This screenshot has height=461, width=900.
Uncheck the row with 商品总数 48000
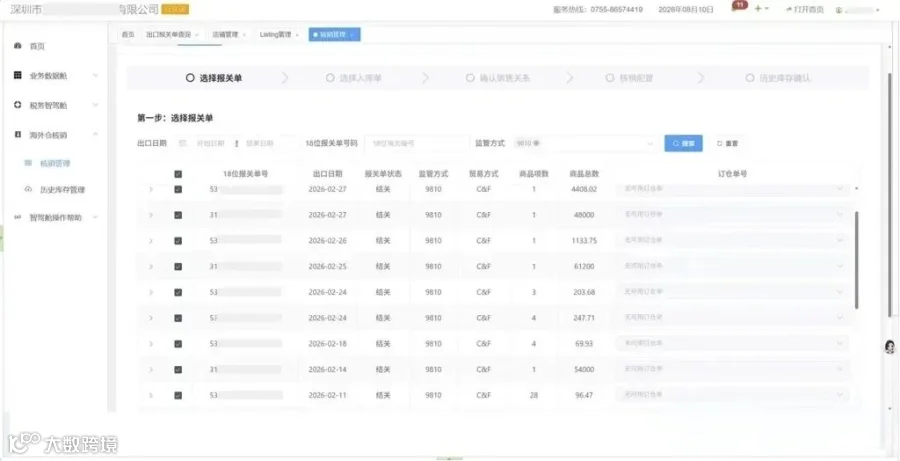[x=178, y=215]
